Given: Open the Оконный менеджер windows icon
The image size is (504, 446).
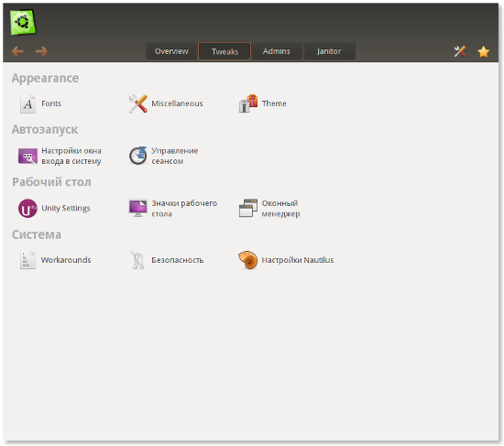Looking at the screenshot, I should [248, 208].
